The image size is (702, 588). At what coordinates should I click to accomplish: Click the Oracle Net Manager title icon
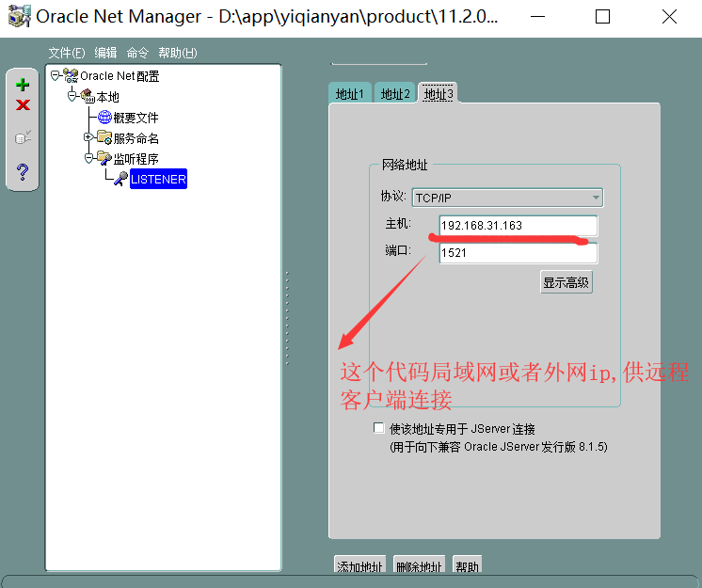click(20, 16)
